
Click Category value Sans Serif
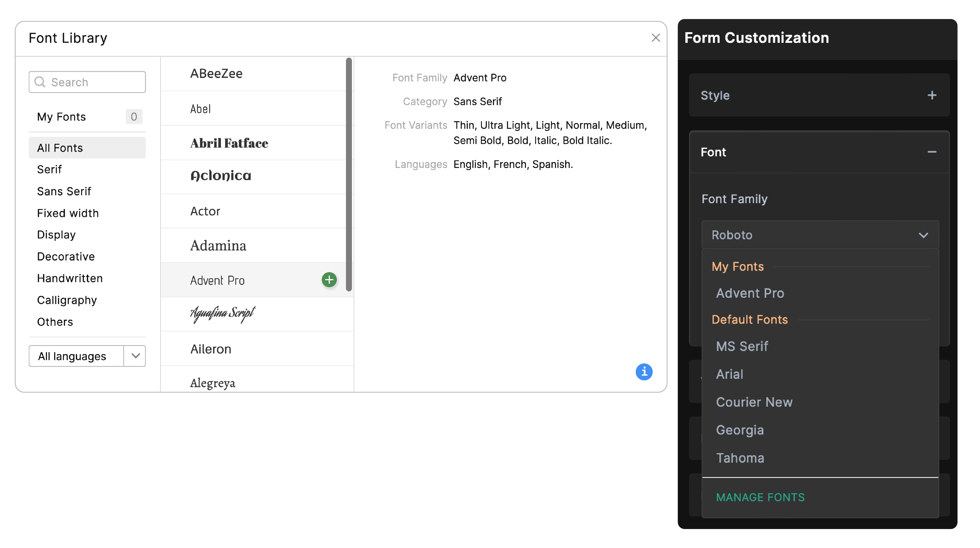click(x=477, y=102)
